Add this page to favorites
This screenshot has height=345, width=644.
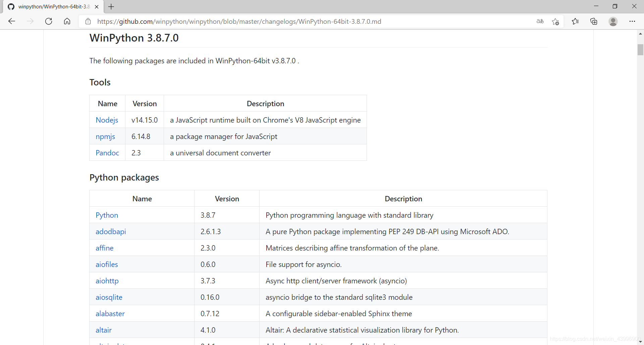click(555, 21)
